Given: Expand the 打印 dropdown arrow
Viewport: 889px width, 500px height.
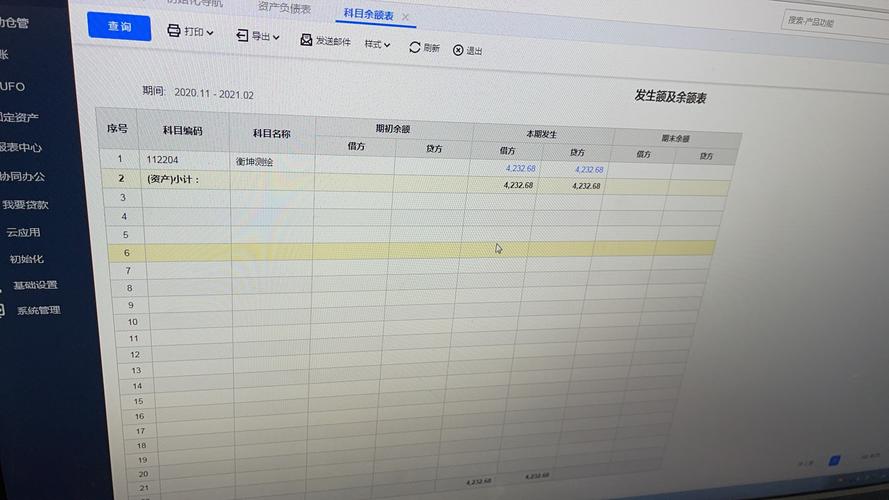Looking at the screenshot, I should [210, 33].
